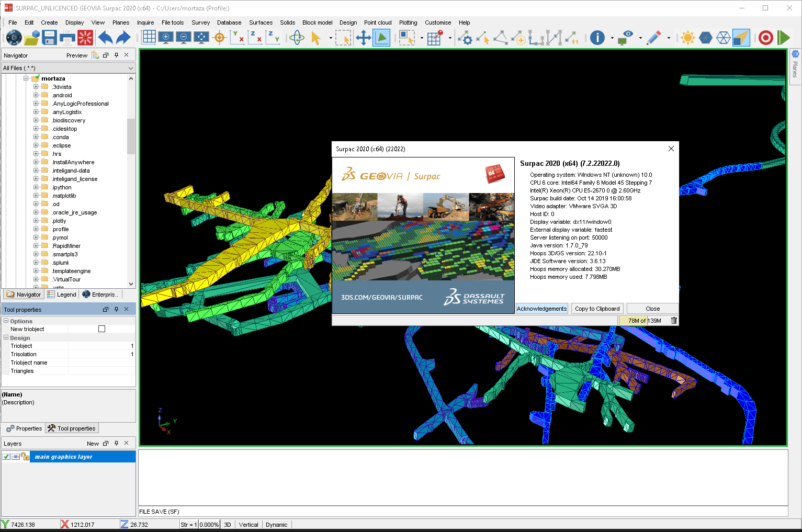
Task: Click the green orbit rotate view icon
Action: tap(297, 38)
